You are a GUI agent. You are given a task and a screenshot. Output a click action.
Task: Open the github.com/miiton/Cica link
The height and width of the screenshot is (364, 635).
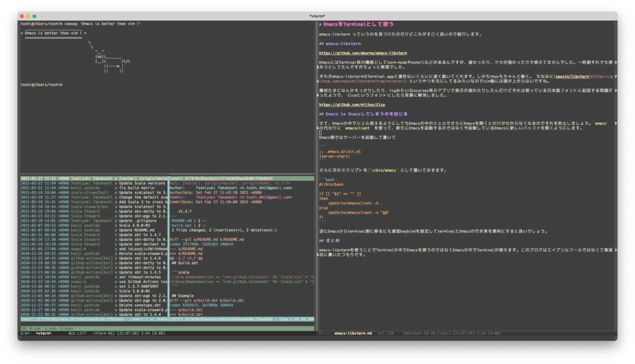(x=352, y=105)
